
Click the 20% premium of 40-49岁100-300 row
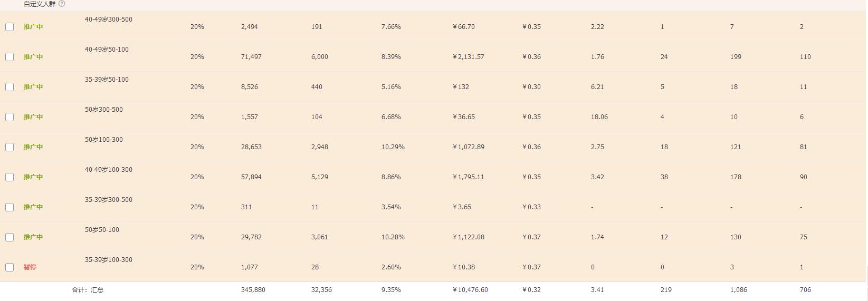click(x=197, y=177)
